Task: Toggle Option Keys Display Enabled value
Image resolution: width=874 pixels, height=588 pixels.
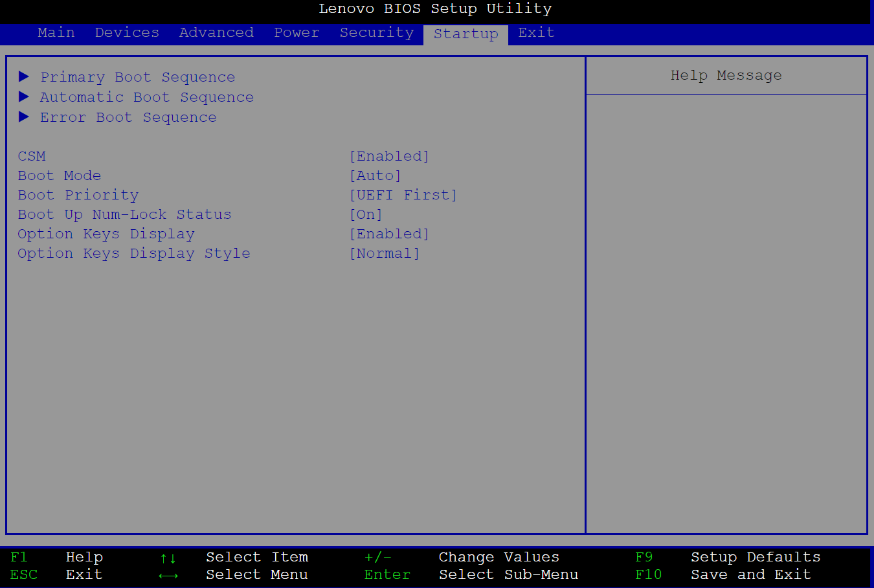Action: pyautogui.click(x=389, y=234)
